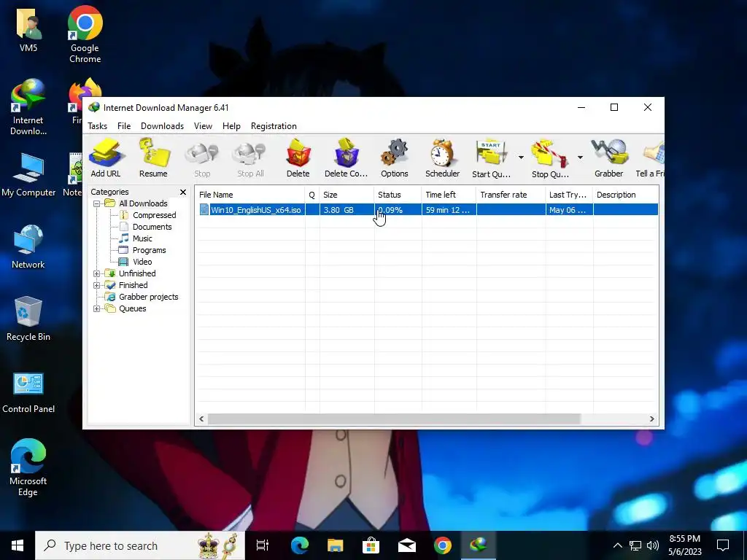The image size is (747, 560).
Task: Click the Tell a Friend icon
Action: coord(651,158)
